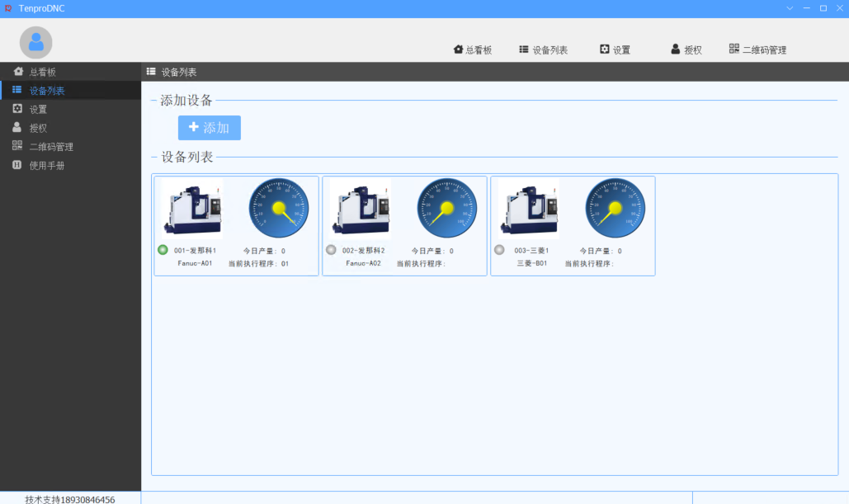Open 总看板 dashboard from top toolbar
The image size is (849, 504).
click(x=473, y=49)
